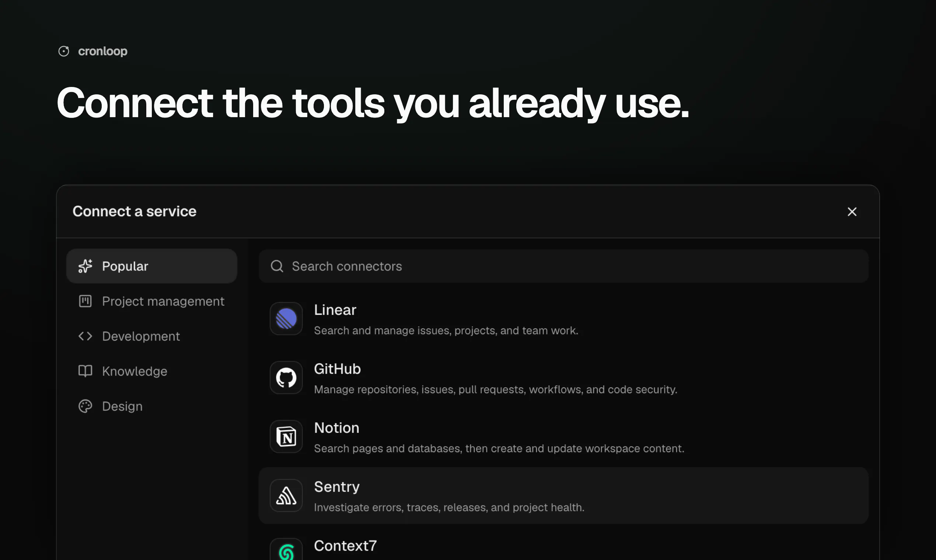Screen dimensions: 936x560
Task: Choose the Linear connector name
Action: pyautogui.click(x=335, y=310)
